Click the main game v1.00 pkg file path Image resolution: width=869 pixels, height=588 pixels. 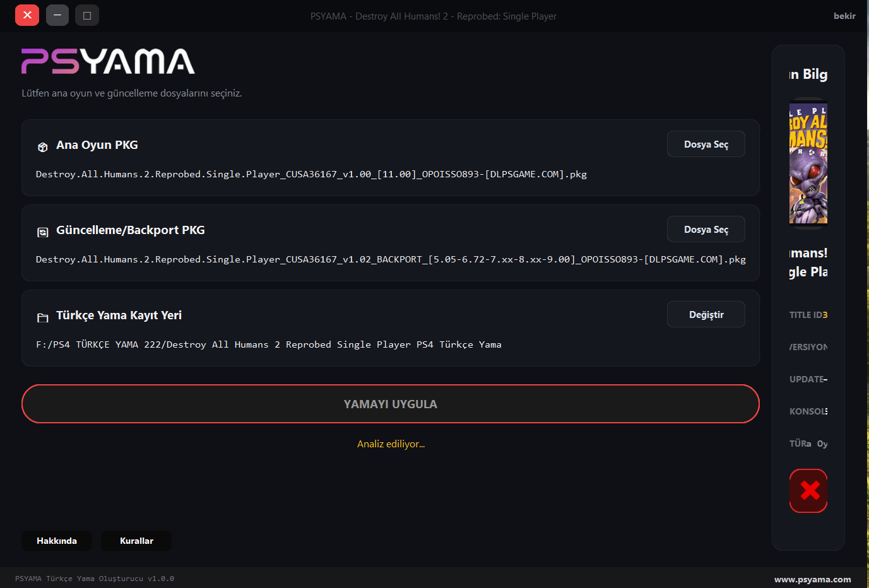point(311,174)
